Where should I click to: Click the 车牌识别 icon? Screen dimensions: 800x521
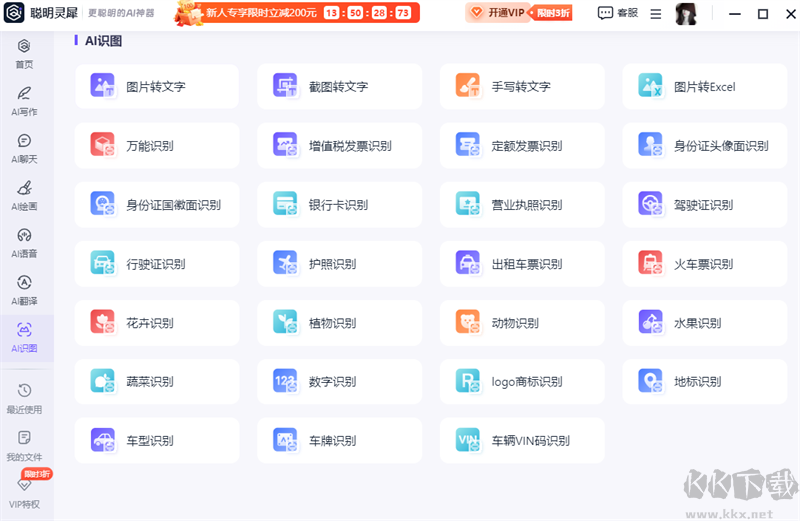[x=285, y=440]
